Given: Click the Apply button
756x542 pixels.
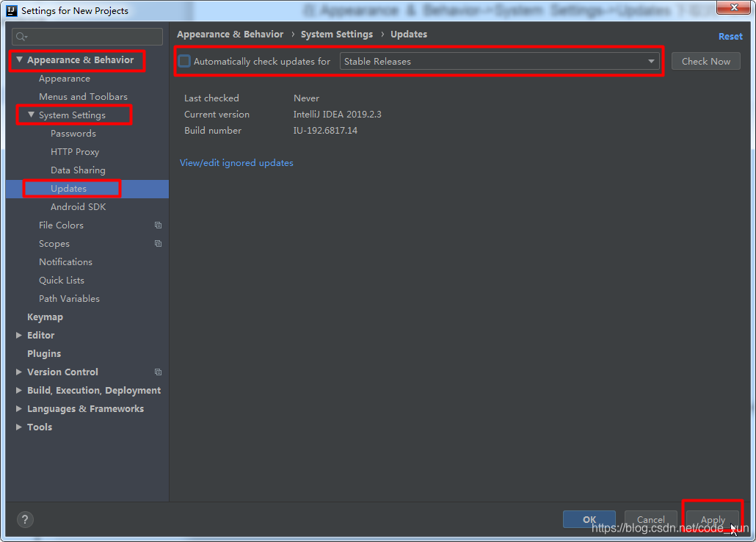Looking at the screenshot, I should tap(713, 519).
